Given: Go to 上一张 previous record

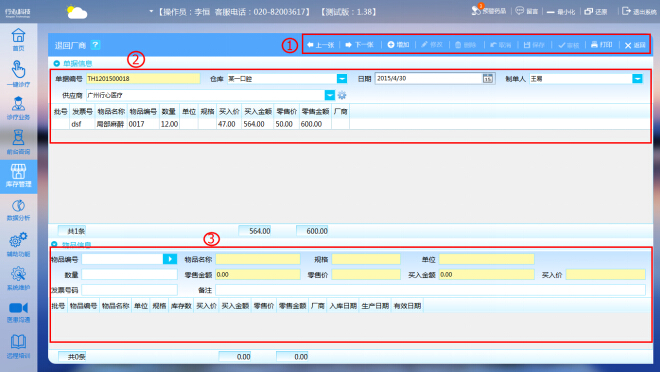Looking at the screenshot, I should point(320,45).
